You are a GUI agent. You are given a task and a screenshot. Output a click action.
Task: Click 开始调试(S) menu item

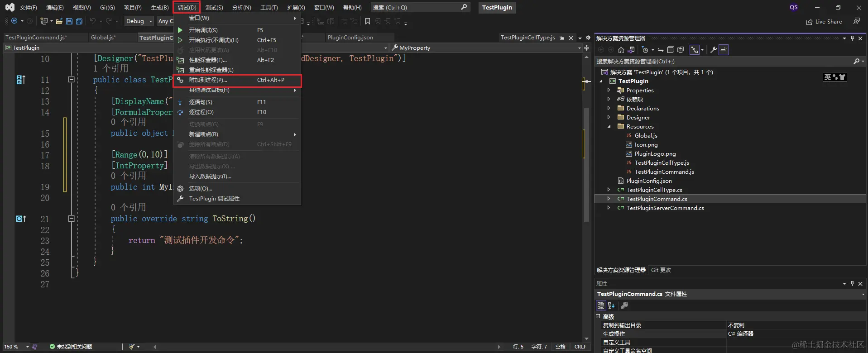237,30
